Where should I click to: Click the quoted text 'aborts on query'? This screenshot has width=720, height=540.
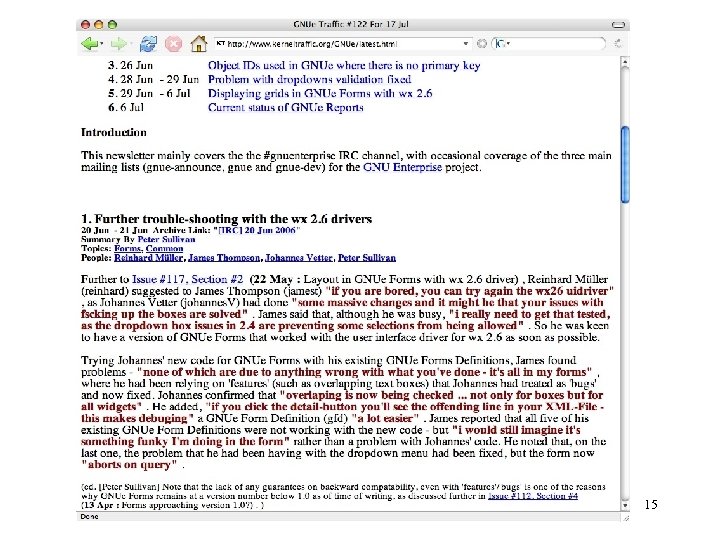click(129, 464)
